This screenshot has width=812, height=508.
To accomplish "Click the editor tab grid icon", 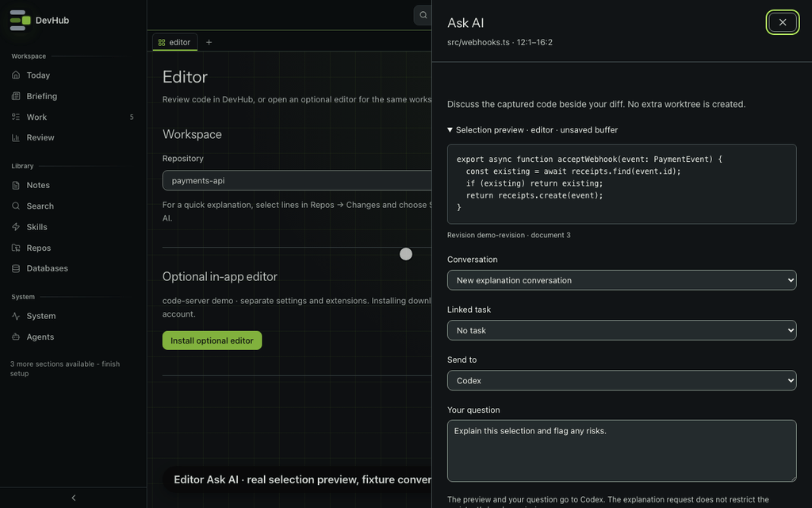I will tap(162, 43).
